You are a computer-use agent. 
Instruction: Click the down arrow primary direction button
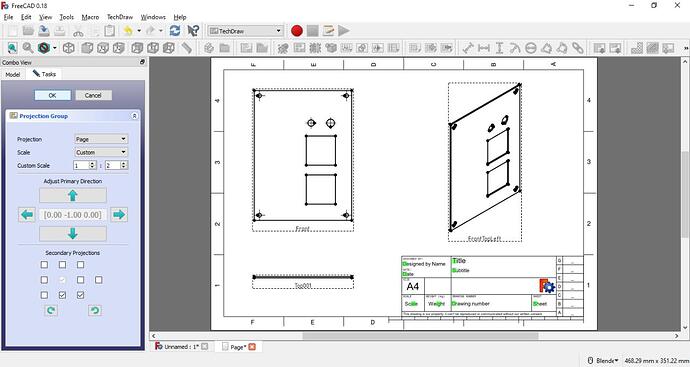click(73, 234)
